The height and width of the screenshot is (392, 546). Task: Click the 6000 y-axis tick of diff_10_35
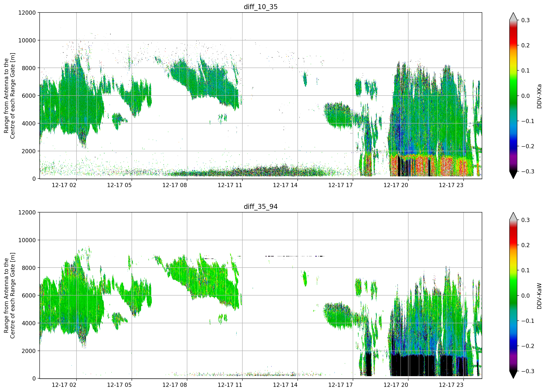29,96
